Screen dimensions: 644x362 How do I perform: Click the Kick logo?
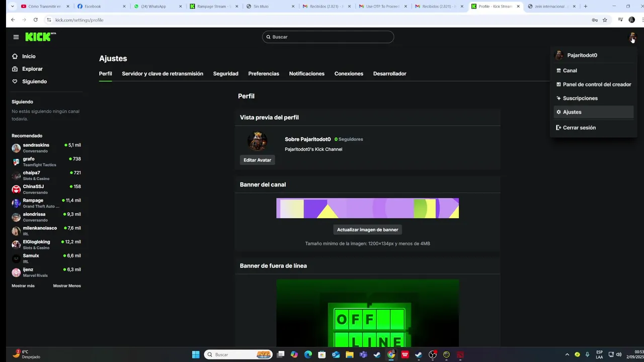pyautogui.click(x=40, y=37)
